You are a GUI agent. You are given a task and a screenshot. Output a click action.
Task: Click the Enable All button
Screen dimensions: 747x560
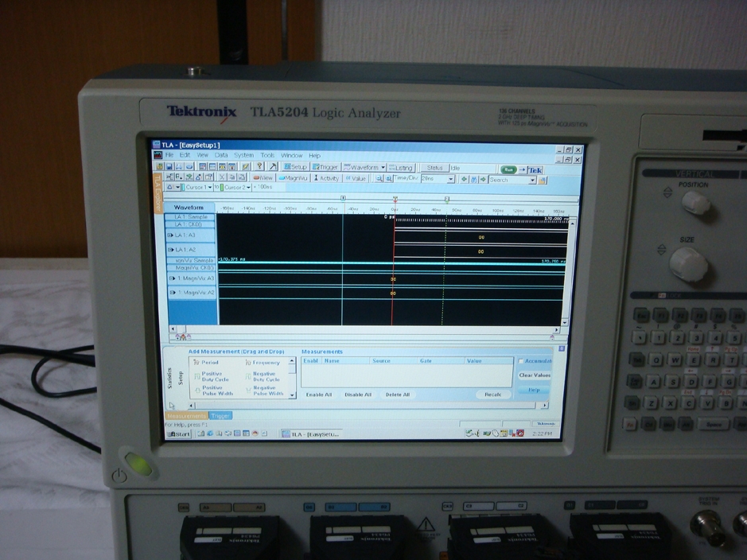pyautogui.click(x=319, y=395)
